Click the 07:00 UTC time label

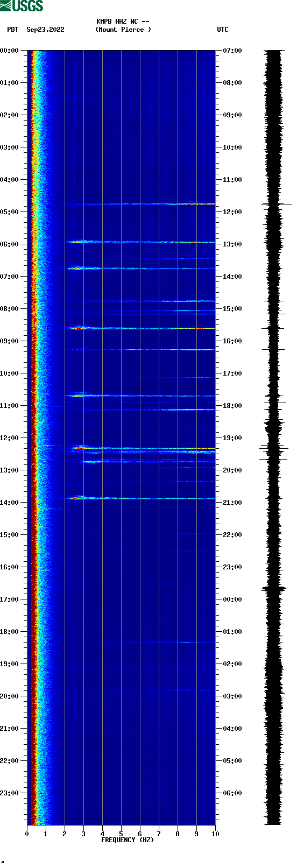tap(232, 51)
